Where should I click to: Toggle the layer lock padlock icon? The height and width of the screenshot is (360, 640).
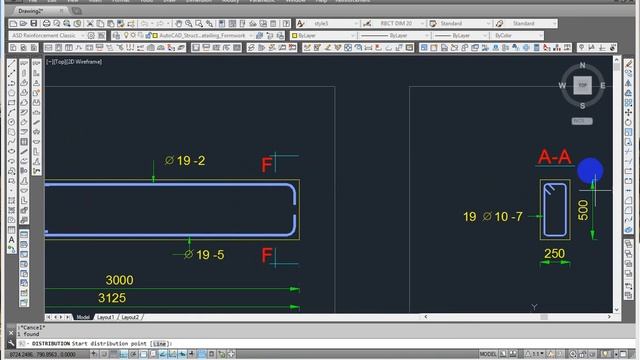[148, 36]
